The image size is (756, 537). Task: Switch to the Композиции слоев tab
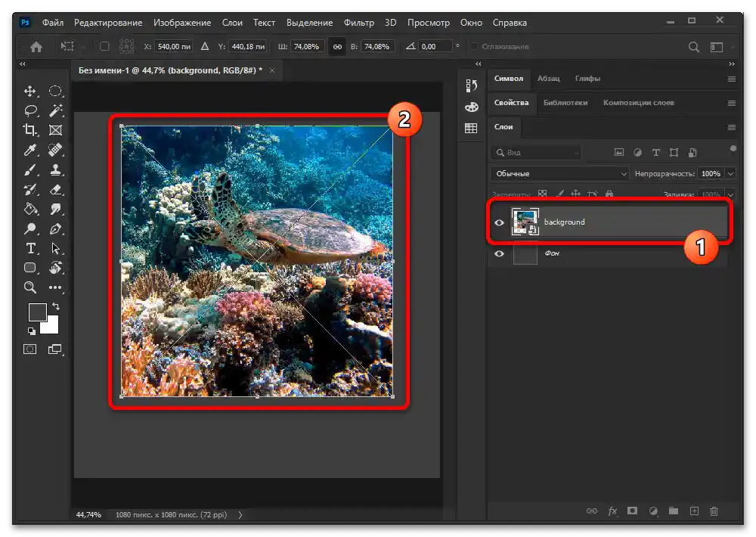pos(638,103)
